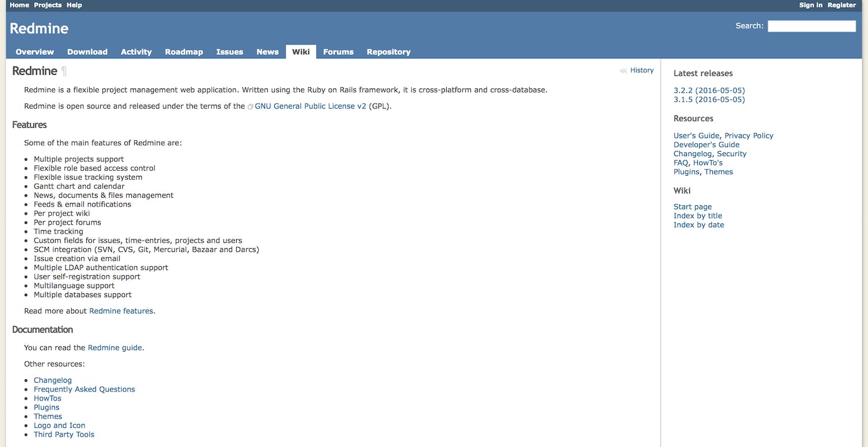Click the History icon link
This screenshot has width=868, height=447.
click(624, 71)
